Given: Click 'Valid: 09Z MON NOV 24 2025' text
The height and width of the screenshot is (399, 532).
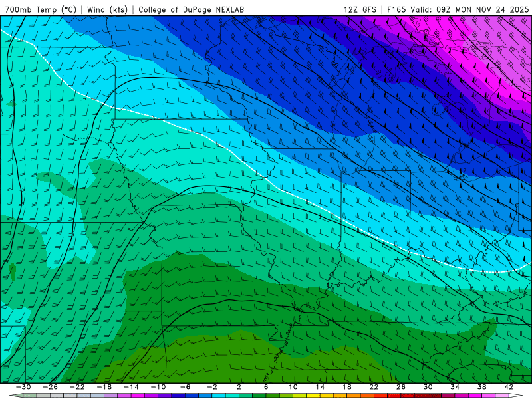Looking at the screenshot, I should point(469,9).
